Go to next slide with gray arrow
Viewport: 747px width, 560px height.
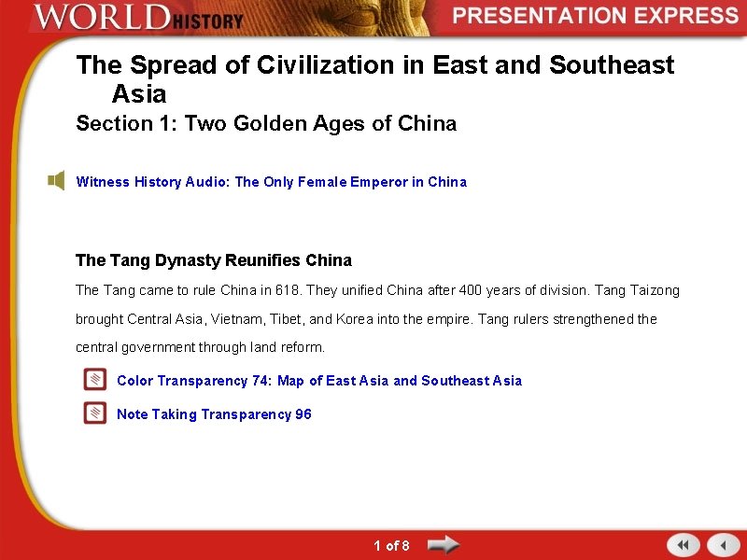tap(443, 545)
